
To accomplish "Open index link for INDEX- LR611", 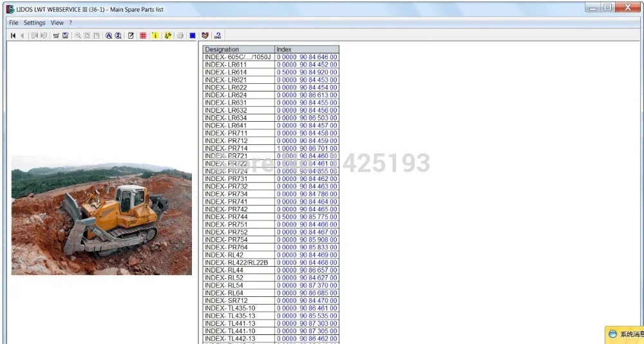I will click(x=307, y=64).
